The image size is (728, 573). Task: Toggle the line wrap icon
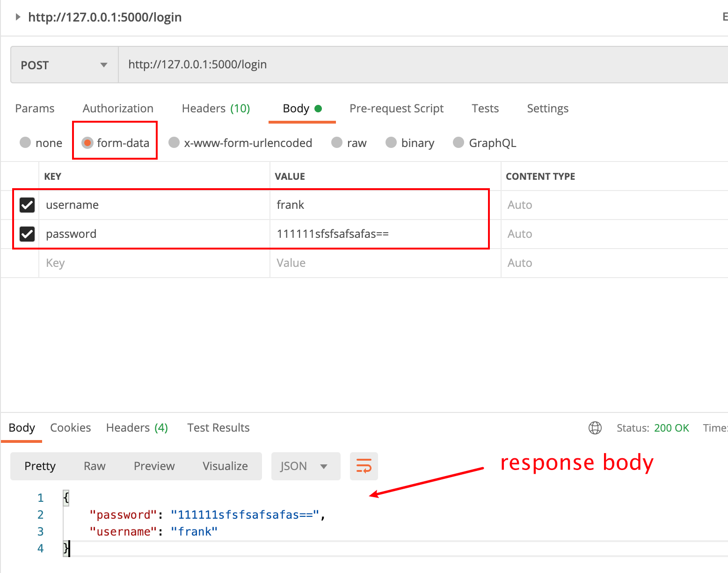click(364, 466)
